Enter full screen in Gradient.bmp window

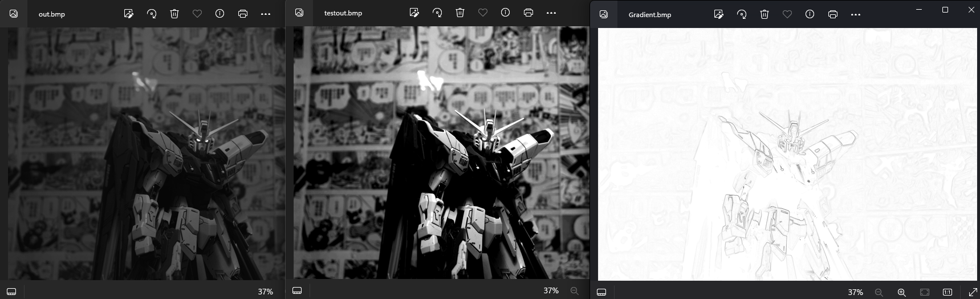click(x=973, y=292)
